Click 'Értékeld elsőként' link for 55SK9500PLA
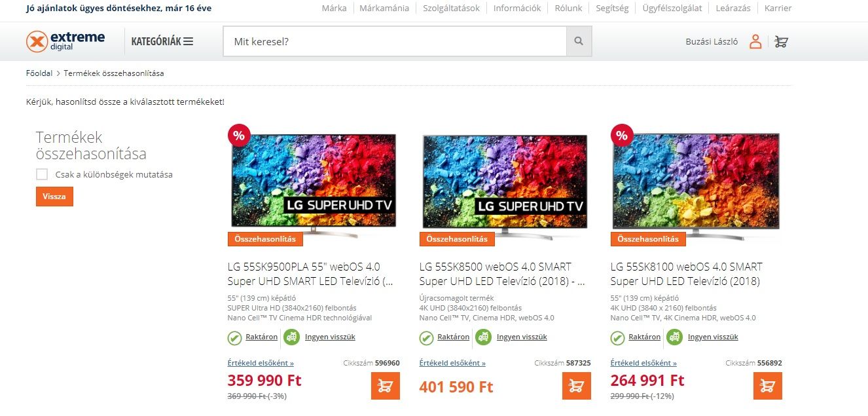 coord(261,363)
